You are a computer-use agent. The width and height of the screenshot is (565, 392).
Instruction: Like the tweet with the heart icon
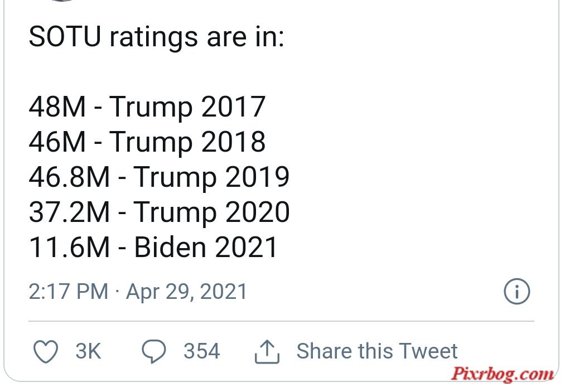46,351
